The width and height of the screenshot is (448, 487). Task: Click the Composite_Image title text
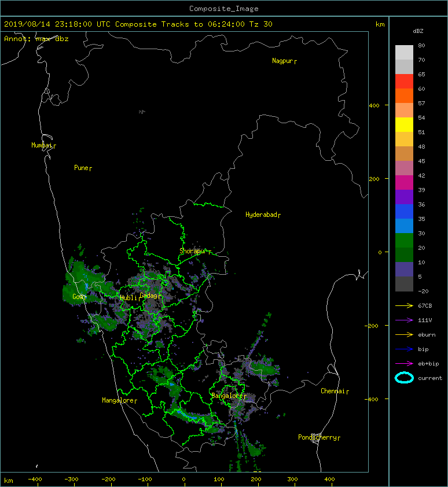[224, 9]
